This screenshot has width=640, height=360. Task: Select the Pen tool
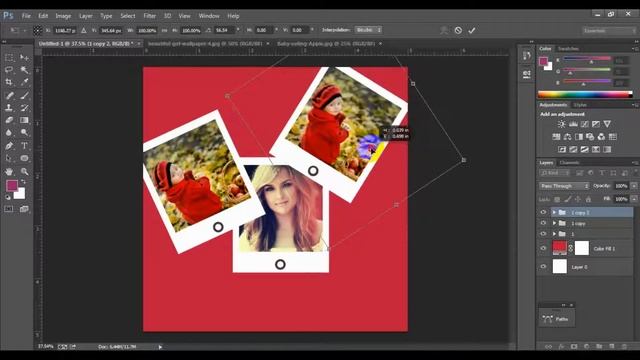tap(9, 146)
